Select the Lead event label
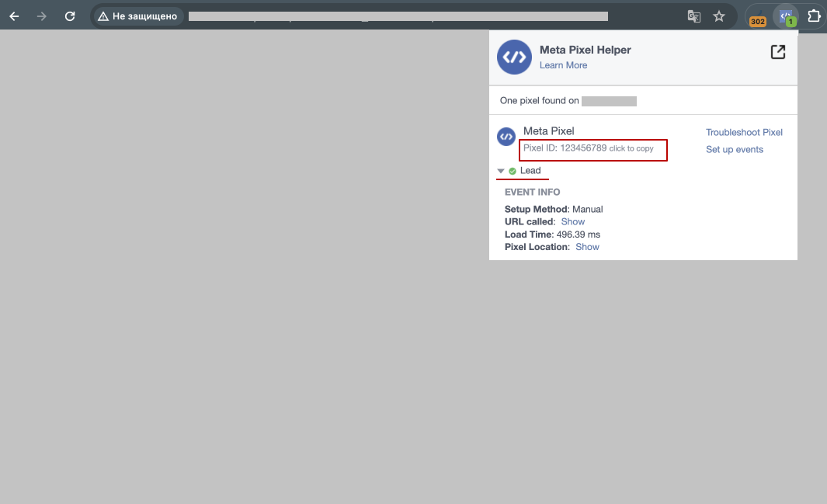 pos(530,171)
